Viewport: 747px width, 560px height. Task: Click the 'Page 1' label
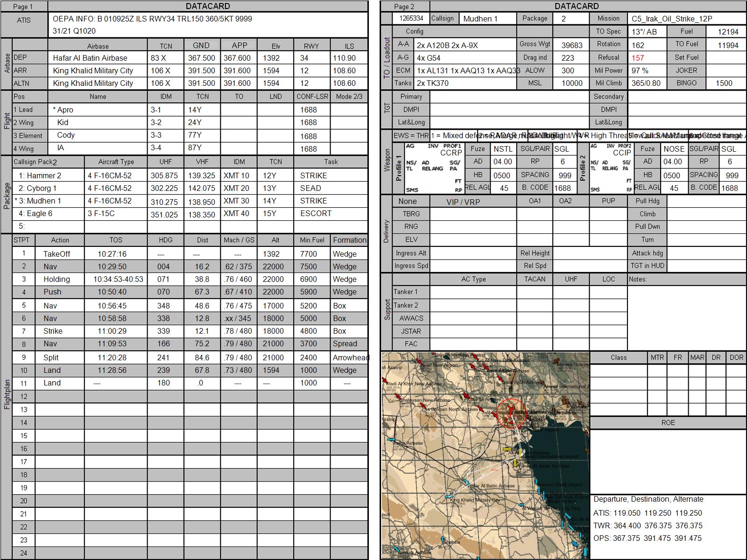click(23, 7)
